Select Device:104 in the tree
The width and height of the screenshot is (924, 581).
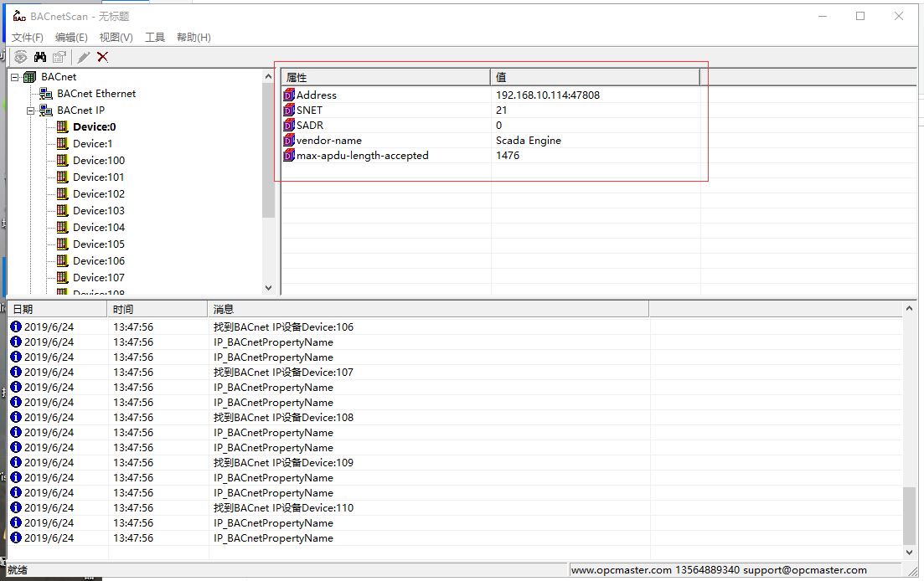[x=98, y=227]
